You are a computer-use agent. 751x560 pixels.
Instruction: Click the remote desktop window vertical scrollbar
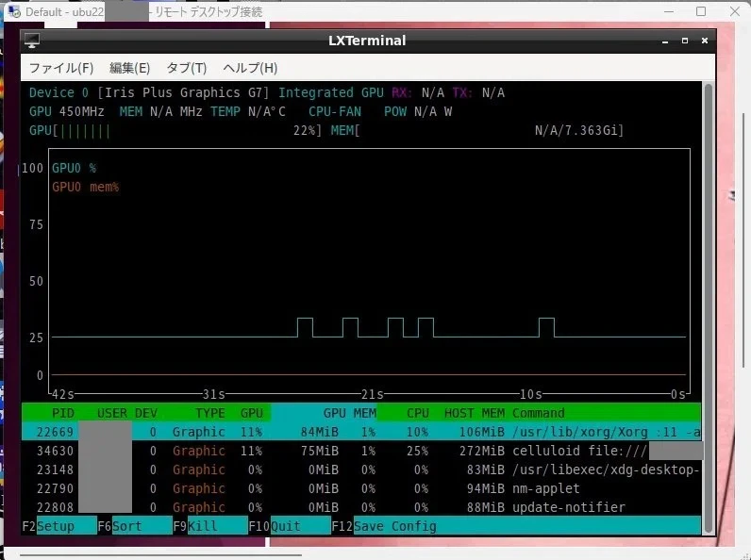(743, 239)
